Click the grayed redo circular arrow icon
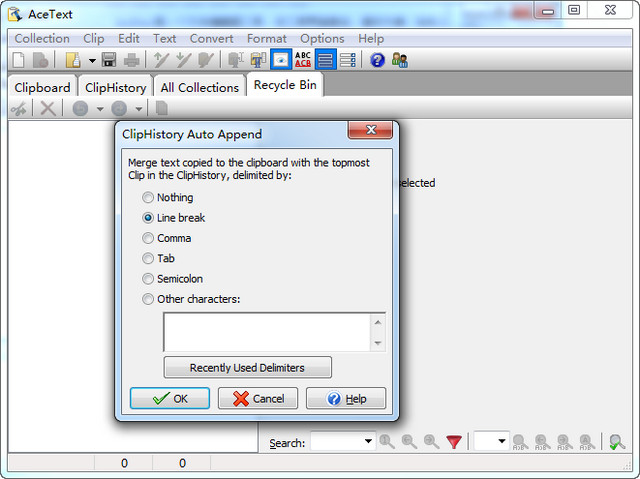This screenshot has width=640, height=479. 119,109
